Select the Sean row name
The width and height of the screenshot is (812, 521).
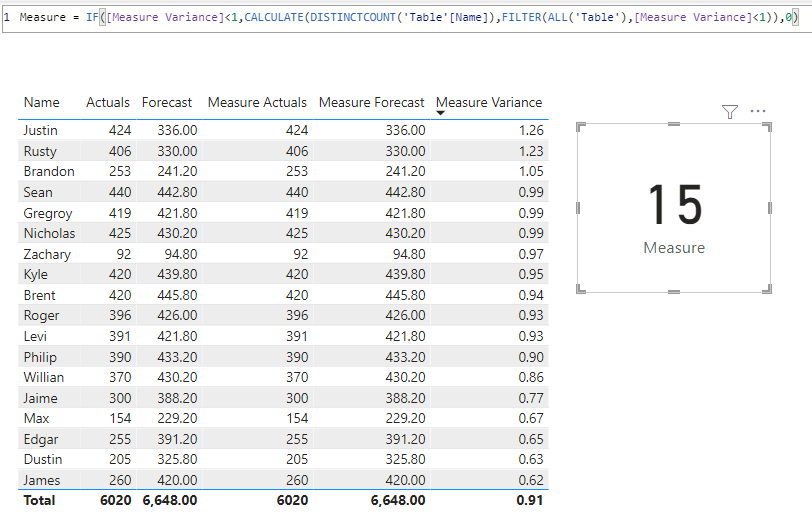pyautogui.click(x=38, y=193)
